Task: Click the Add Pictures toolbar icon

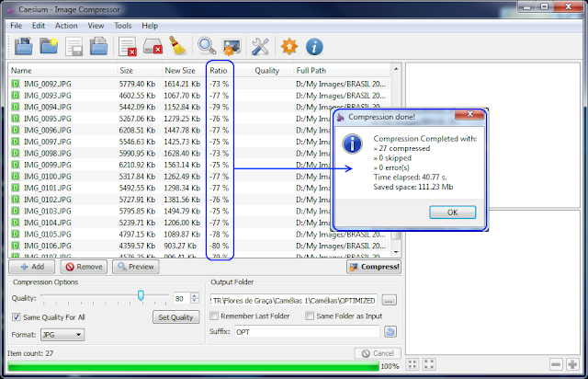Action: [23, 47]
